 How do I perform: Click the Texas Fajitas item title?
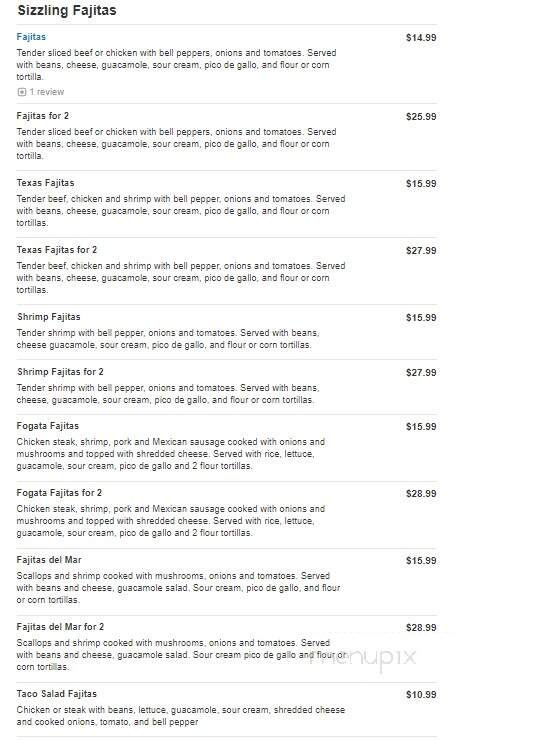tap(45, 183)
